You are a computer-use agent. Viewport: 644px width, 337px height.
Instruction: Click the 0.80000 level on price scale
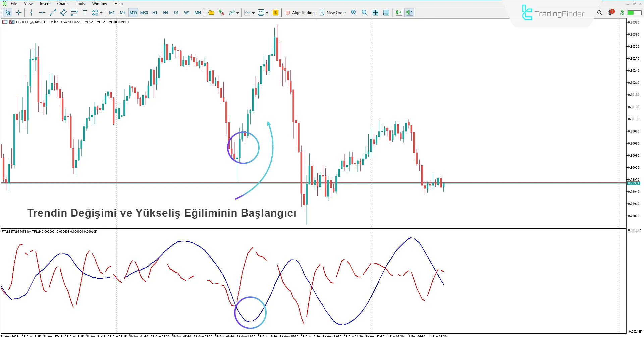[634, 167]
